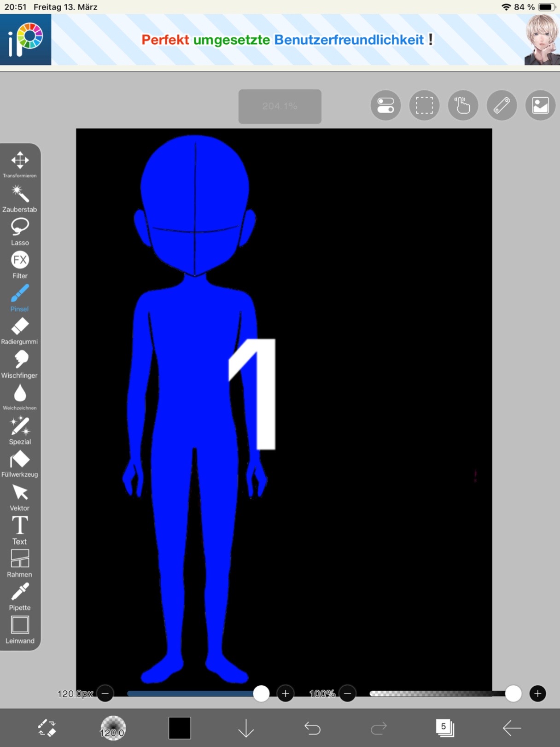Open the ruler tool button
Screen dimensions: 560x747
pos(502,105)
